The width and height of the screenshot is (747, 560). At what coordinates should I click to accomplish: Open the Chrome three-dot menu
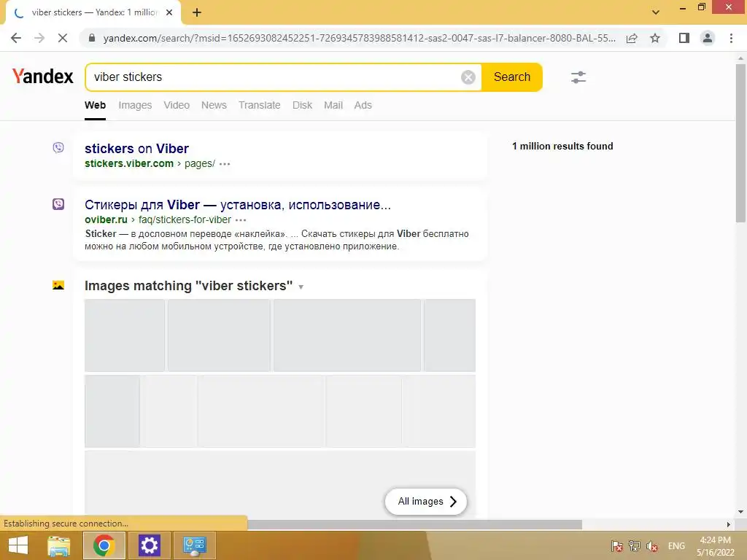pos(731,38)
